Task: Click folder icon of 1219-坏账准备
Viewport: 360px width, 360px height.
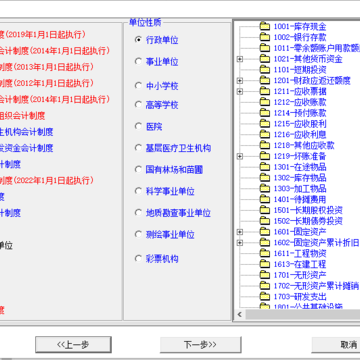Action: click(265, 156)
